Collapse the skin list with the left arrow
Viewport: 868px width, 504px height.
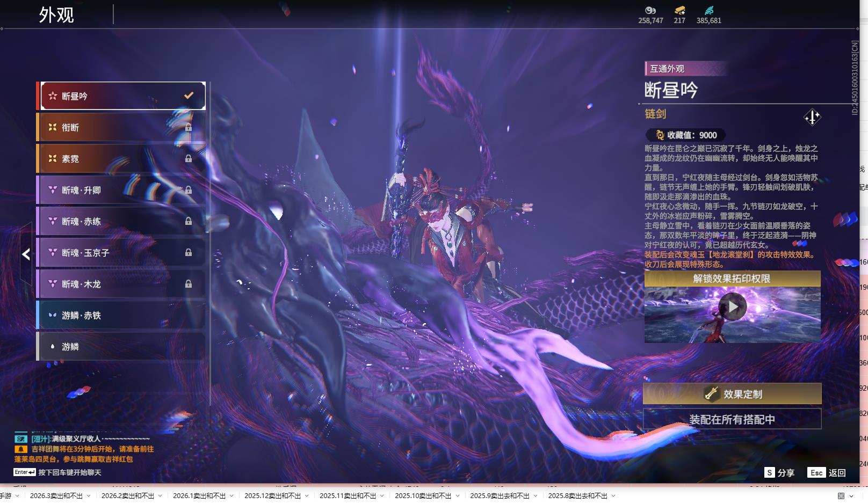pyautogui.click(x=26, y=254)
